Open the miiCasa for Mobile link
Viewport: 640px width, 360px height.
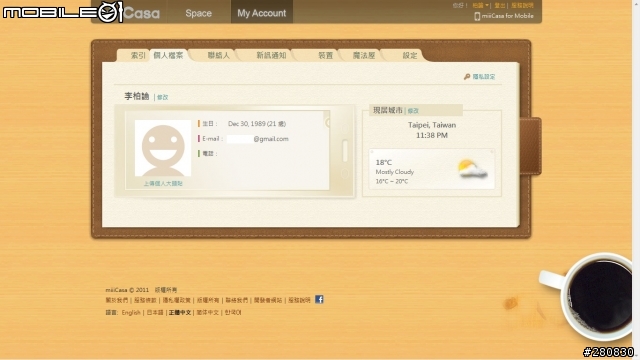pos(507,16)
